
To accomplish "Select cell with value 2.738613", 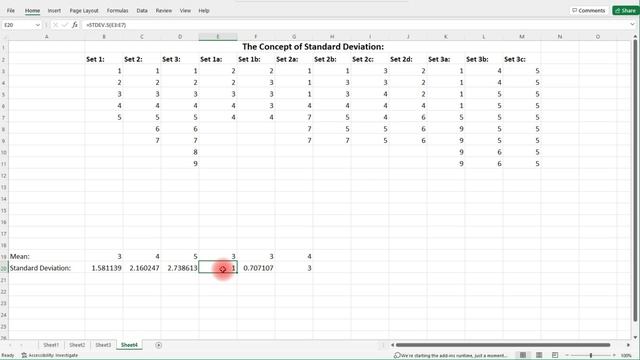I will pyautogui.click(x=180, y=268).
